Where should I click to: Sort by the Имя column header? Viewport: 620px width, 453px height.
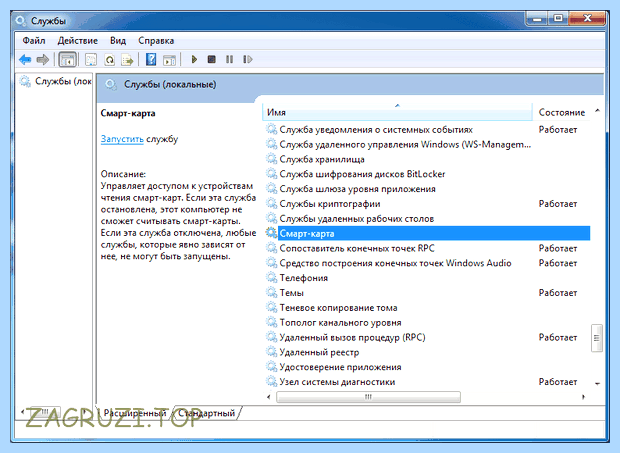click(x=397, y=112)
